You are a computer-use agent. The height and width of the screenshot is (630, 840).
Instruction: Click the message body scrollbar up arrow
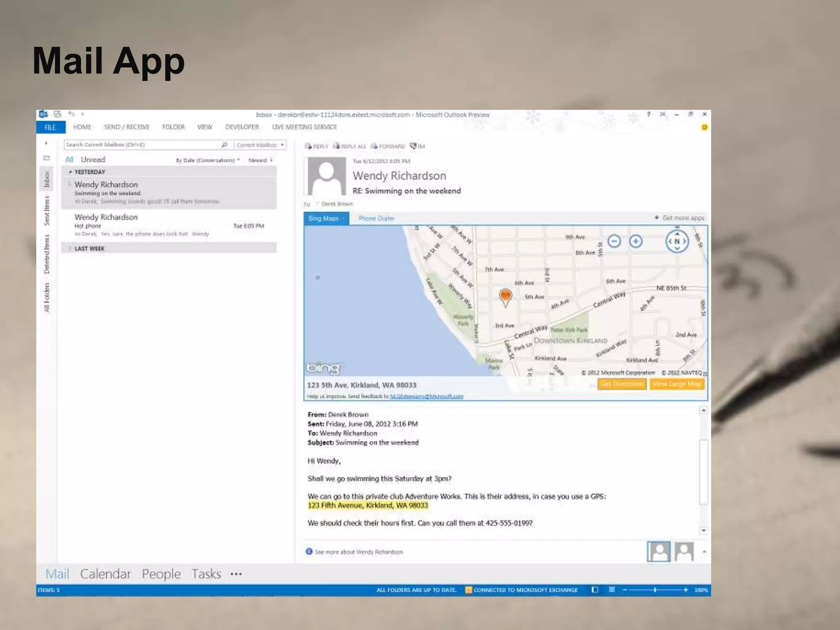(x=704, y=410)
